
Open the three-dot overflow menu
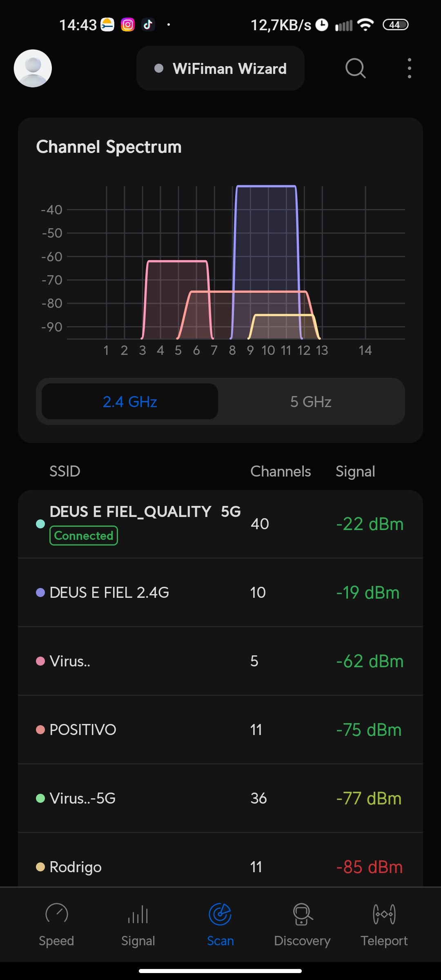pos(409,68)
